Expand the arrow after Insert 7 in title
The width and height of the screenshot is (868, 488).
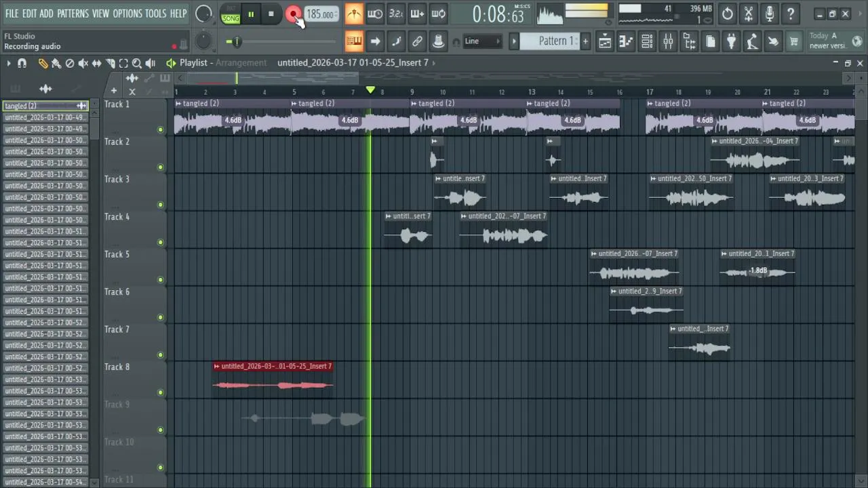[433, 62]
